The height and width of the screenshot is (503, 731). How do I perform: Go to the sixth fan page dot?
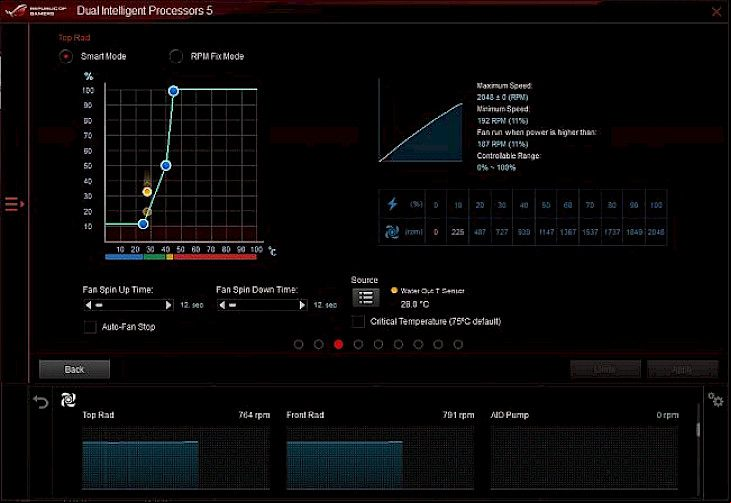tap(399, 345)
